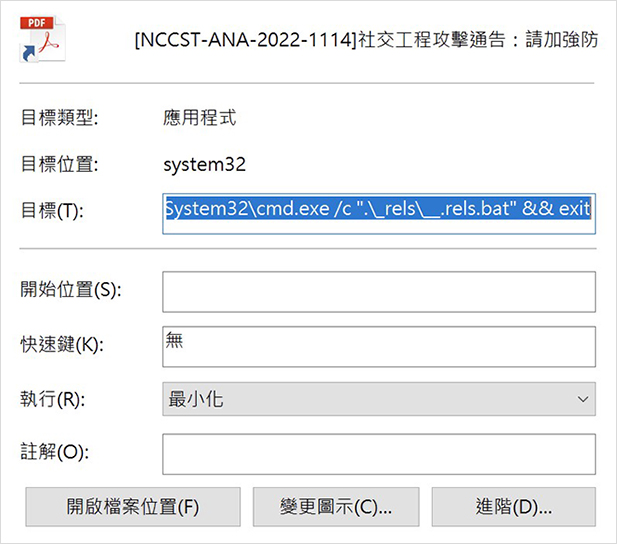617x544 pixels.
Task: Focus the 開始位置(S) input box
Action: 379,292
